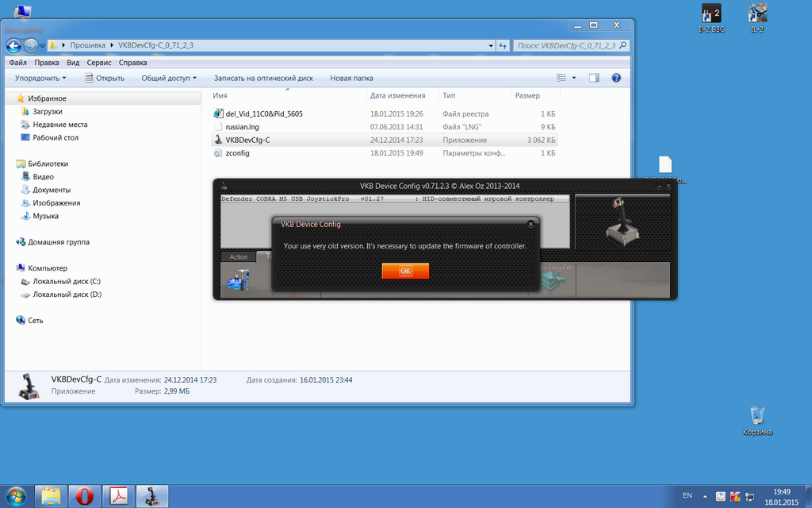Click the VKB joystick taskbar icon
Viewport: 812px width, 508px height.
(x=152, y=497)
